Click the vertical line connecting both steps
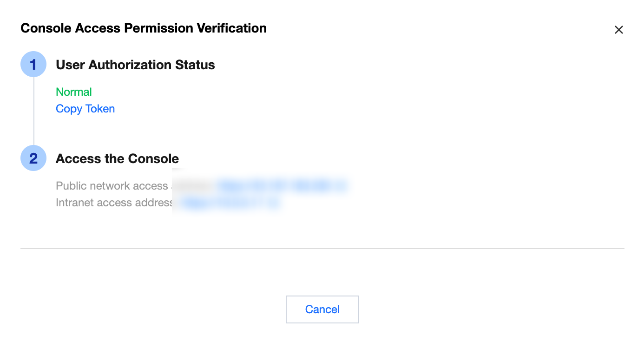The width and height of the screenshot is (644, 342). click(33, 112)
